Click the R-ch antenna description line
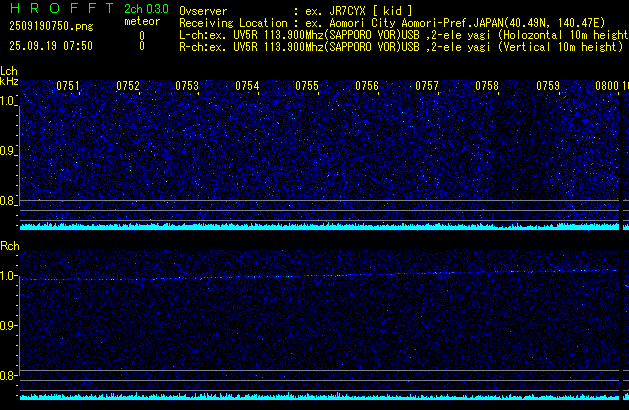Image resolution: width=629 pixels, height=410 pixels. 400,46
